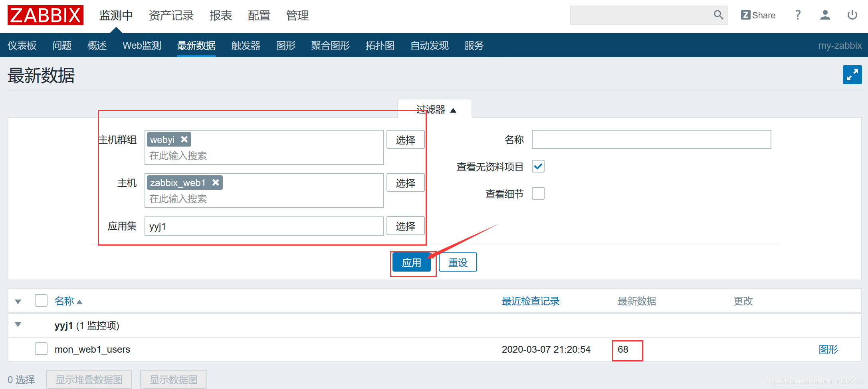The width and height of the screenshot is (868, 389).
Task: Sort by 最近检查记录 column
Action: click(x=531, y=301)
